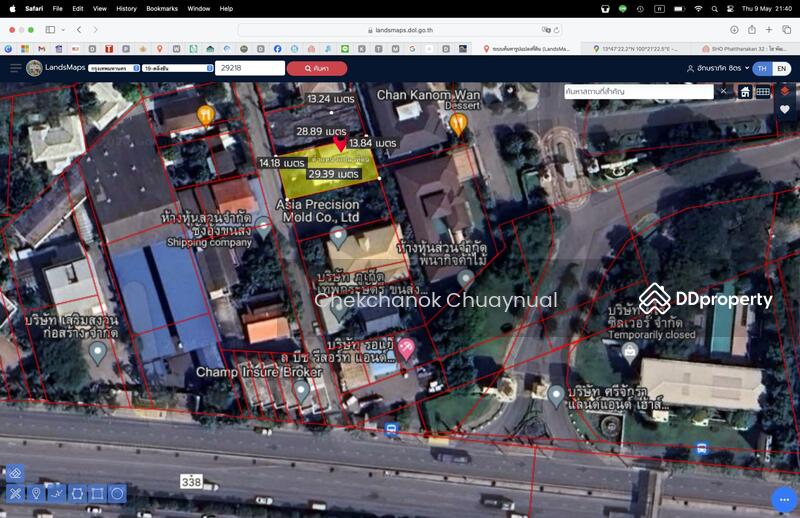Switch to the SHO Phatthanakan 32 tab
800x518 pixels.
click(745, 49)
